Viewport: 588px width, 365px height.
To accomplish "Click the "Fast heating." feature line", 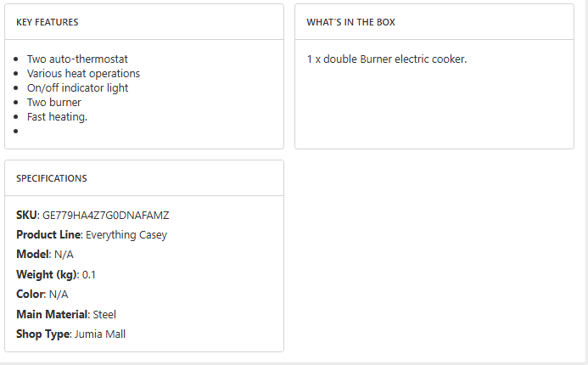I will click(x=57, y=117).
